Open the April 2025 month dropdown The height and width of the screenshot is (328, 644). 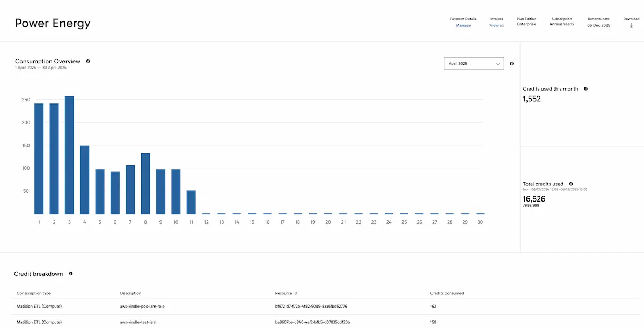click(474, 63)
